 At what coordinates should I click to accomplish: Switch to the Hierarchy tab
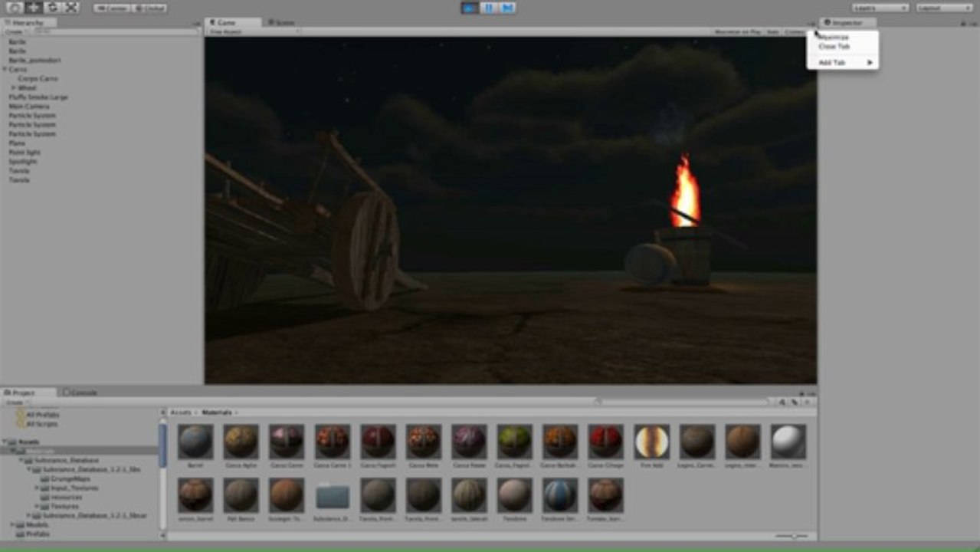pyautogui.click(x=28, y=23)
